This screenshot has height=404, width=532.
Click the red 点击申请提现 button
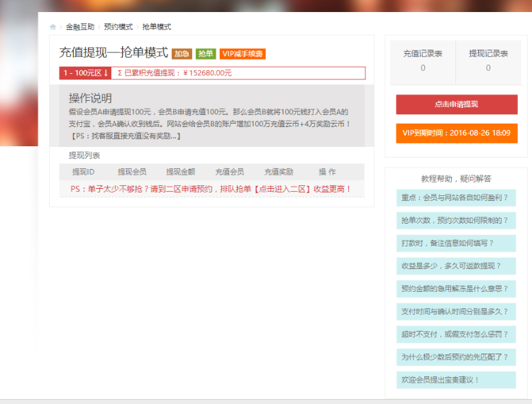click(457, 104)
